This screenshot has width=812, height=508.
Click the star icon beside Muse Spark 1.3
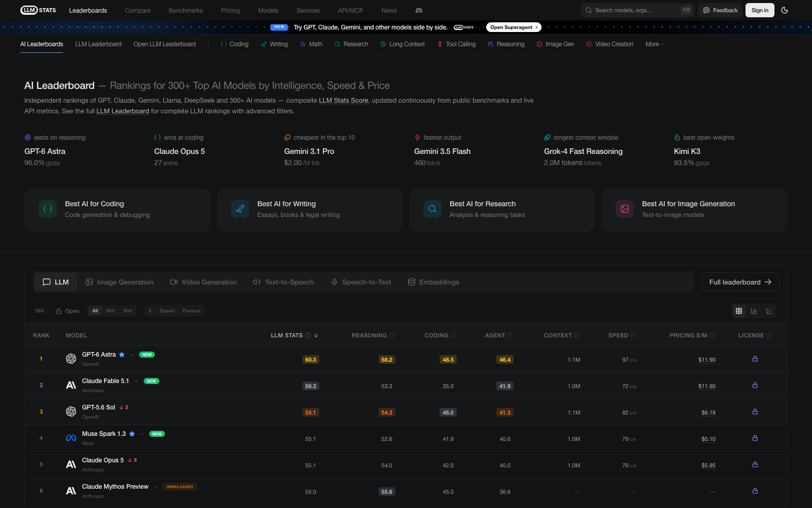click(132, 434)
